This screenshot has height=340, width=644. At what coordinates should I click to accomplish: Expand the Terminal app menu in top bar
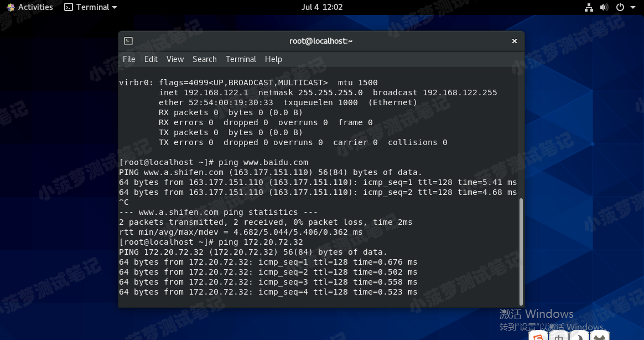click(91, 7)
